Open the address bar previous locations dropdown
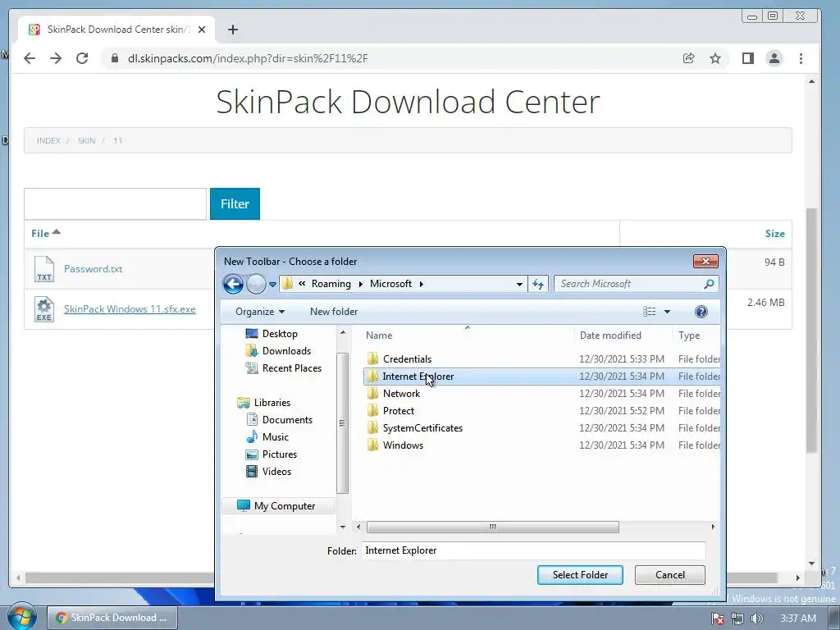This screenshot has width=840, height=630. click(519, 284)
